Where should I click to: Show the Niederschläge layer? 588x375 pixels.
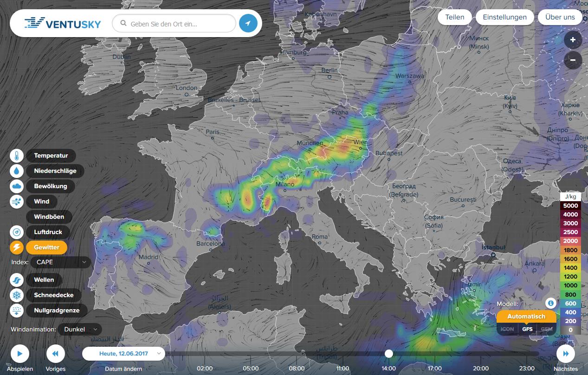coord(55,171)
